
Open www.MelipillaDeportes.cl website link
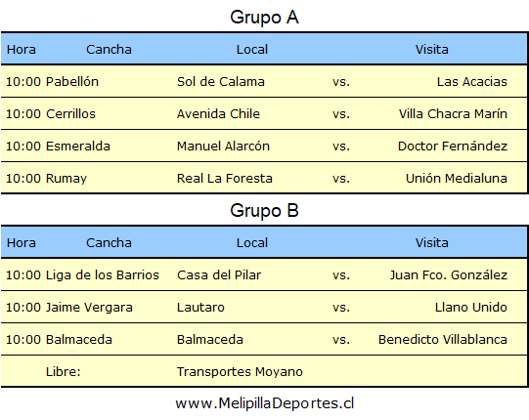[264, 403]
